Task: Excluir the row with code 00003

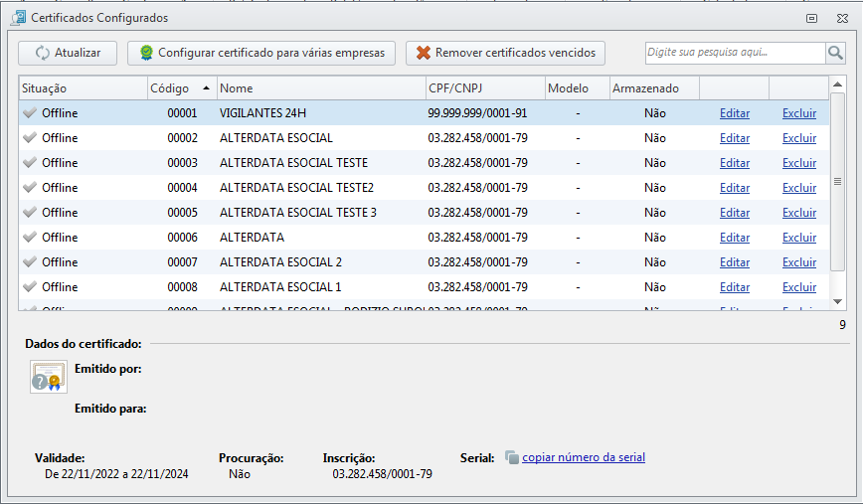Action: coord(799,163)
